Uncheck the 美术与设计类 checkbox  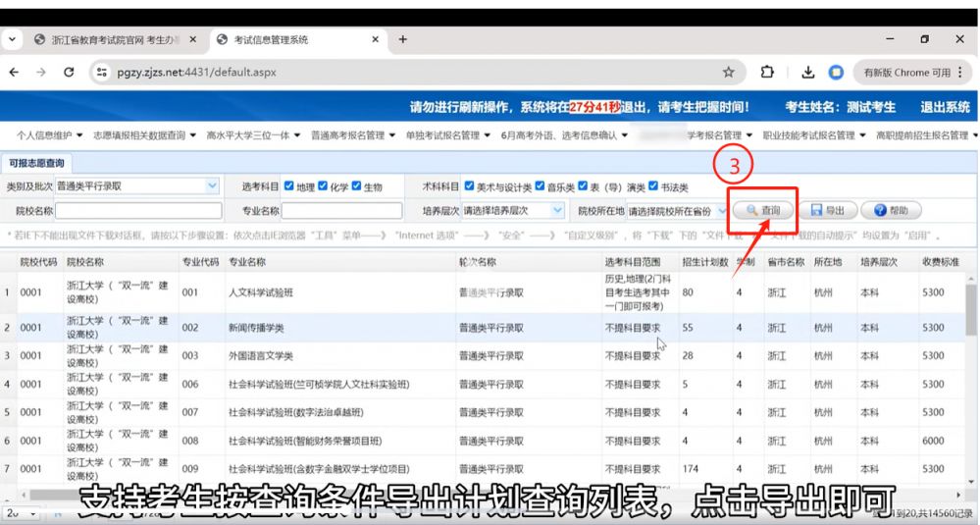pyautogui.click(x=469, y=186)
